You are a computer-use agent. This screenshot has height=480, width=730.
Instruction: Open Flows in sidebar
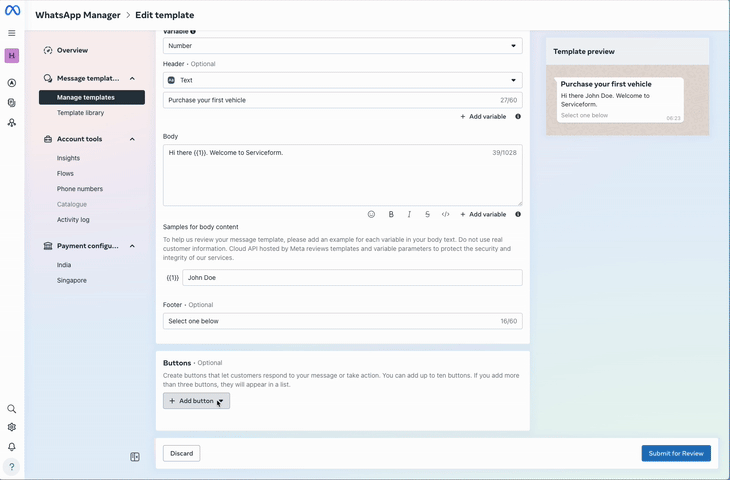pyautogui.click(x=65, y=174)
